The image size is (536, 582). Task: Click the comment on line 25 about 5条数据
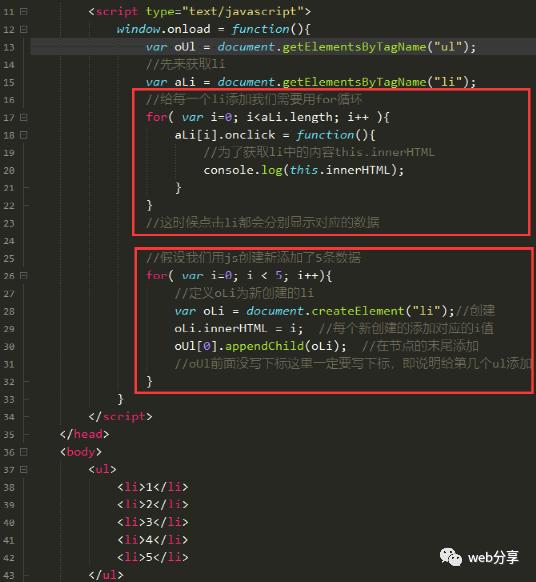click(253, 258)
